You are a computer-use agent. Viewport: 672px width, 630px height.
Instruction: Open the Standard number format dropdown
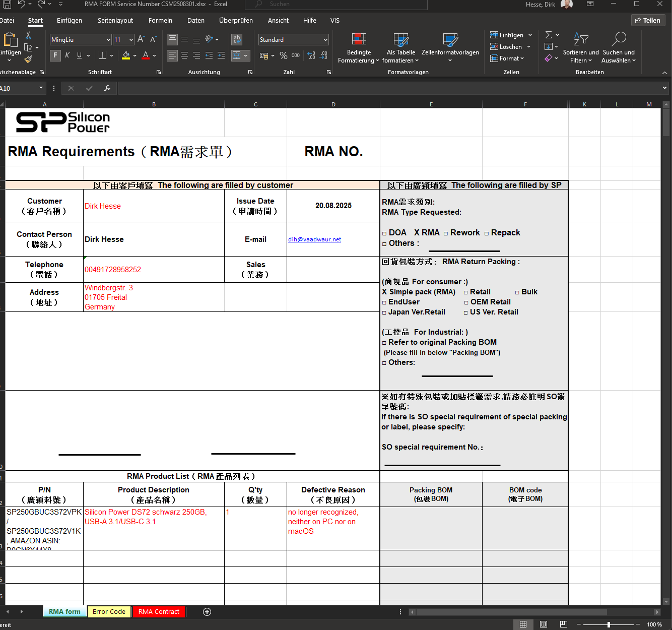325,40
